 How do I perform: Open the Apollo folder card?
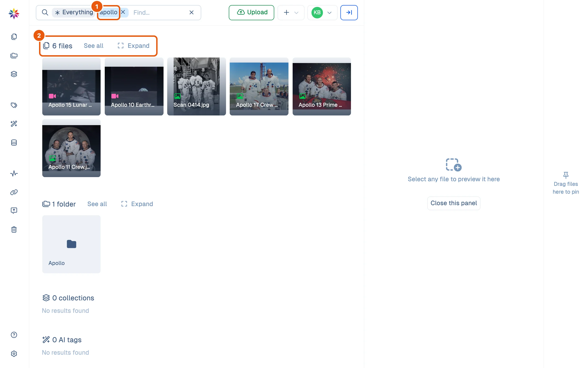[71, 244]
